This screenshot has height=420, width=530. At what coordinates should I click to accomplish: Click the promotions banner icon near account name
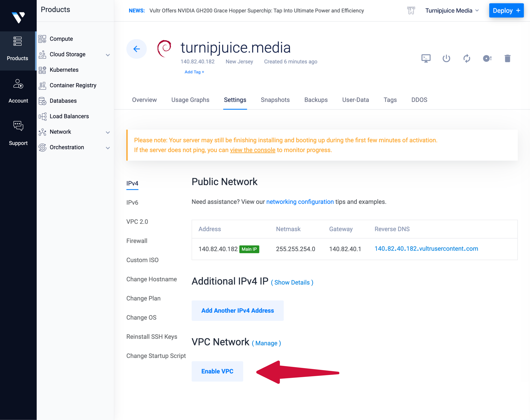coord(411,11)
